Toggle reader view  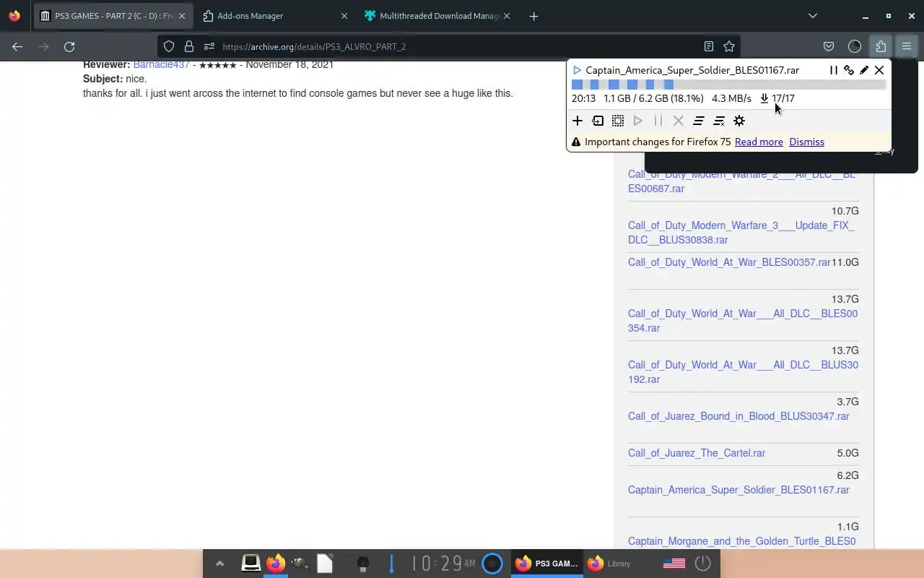pos(709,46)
